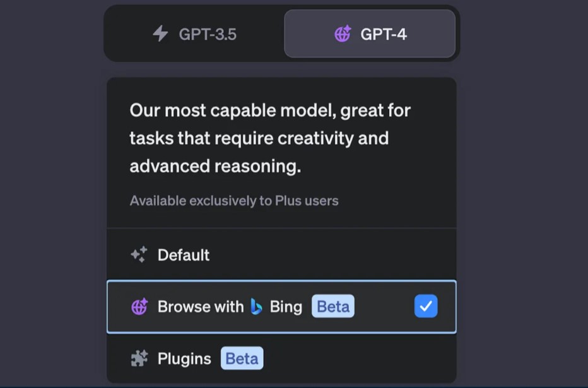
Task: Click the purple globe icon before Browse with
Action: (x=139, y=307)
